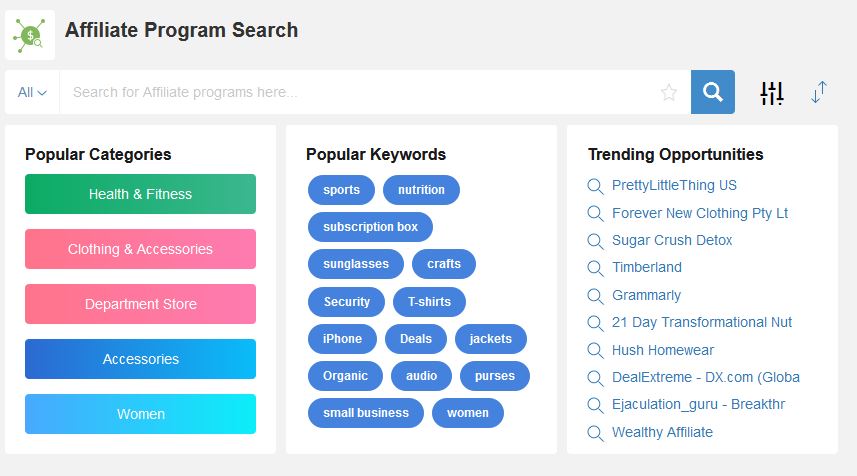Click the sort arrows icon

818,92
